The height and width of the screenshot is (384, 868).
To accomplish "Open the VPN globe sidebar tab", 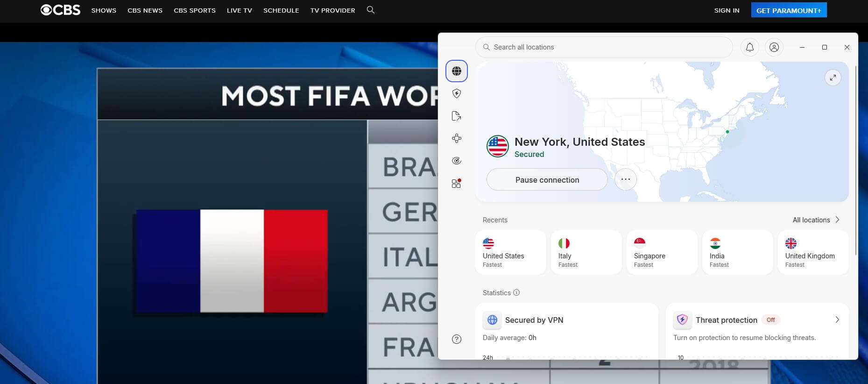I will pos(457,71).
